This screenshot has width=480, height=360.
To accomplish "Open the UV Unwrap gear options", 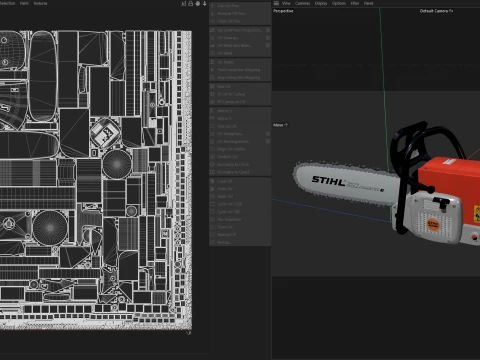I will [x=268, y=38].
